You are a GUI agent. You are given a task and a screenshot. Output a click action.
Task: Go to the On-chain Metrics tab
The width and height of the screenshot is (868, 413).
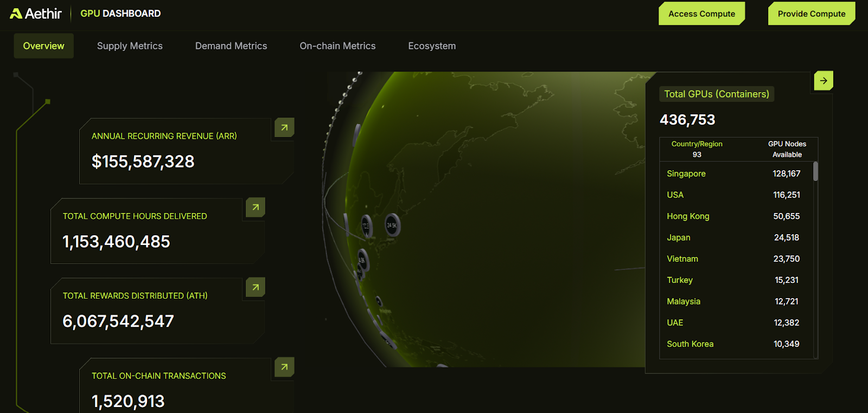click(x=337, y=46)
